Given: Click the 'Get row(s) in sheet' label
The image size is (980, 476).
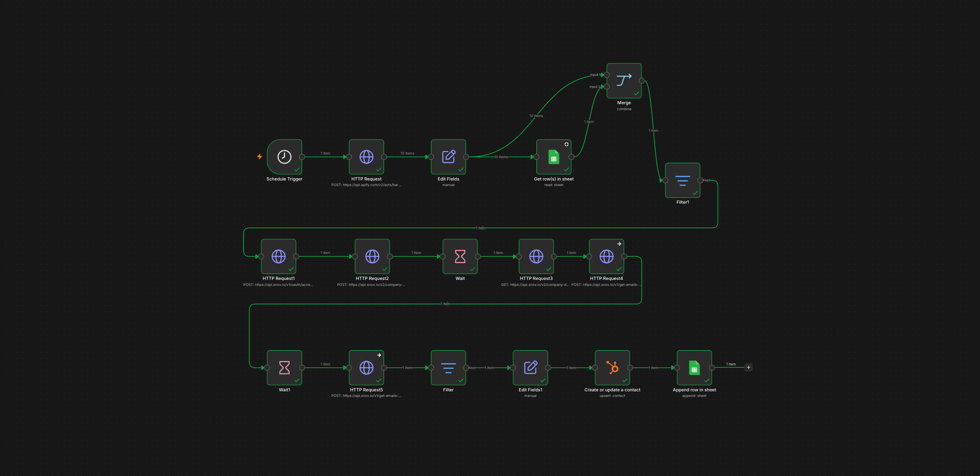Looking at the screenshot, I should (554, 179).
